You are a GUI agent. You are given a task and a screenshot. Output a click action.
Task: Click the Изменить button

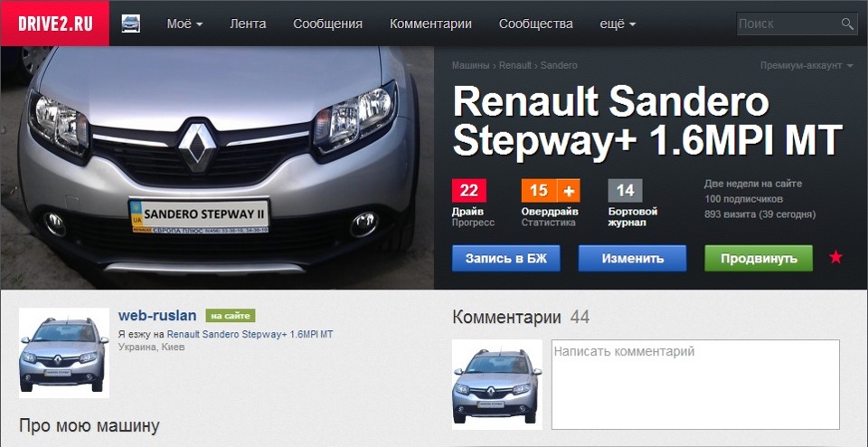click(x=632, y=259)
